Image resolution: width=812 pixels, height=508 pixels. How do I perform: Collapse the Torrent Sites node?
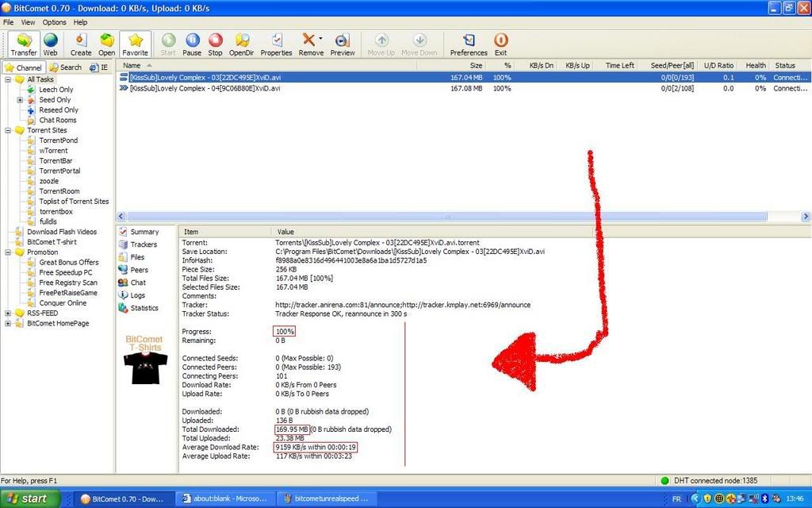pyautogui.click(x=8, y=130)
